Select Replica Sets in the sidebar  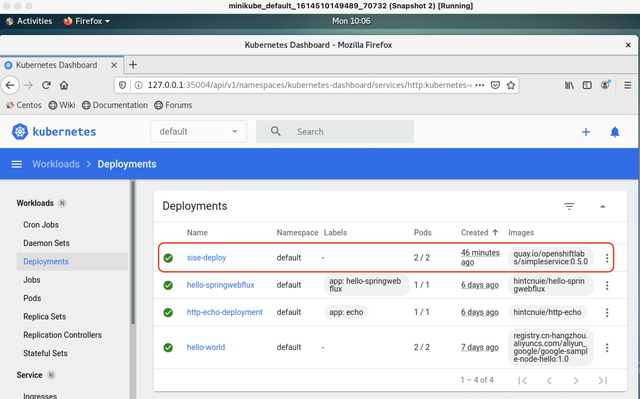pos(44,317)
